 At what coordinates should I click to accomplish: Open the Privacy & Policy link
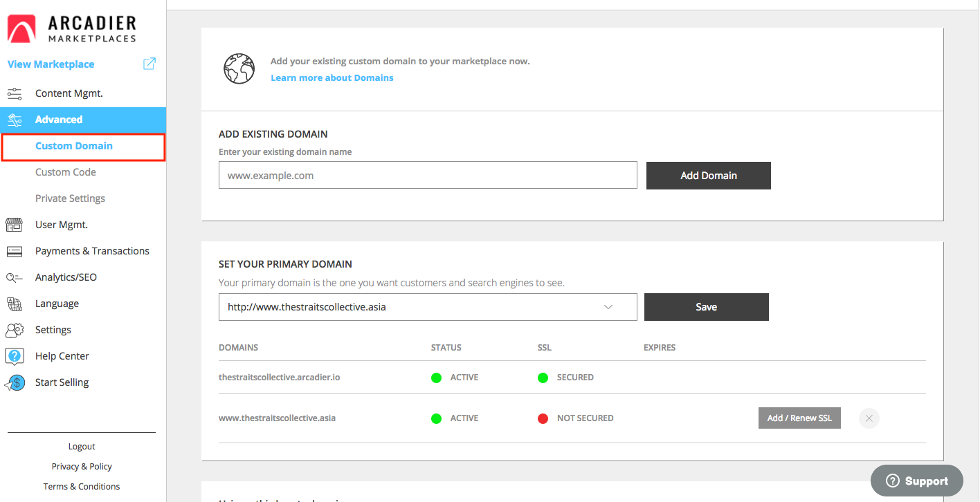(x=82, y=467)
